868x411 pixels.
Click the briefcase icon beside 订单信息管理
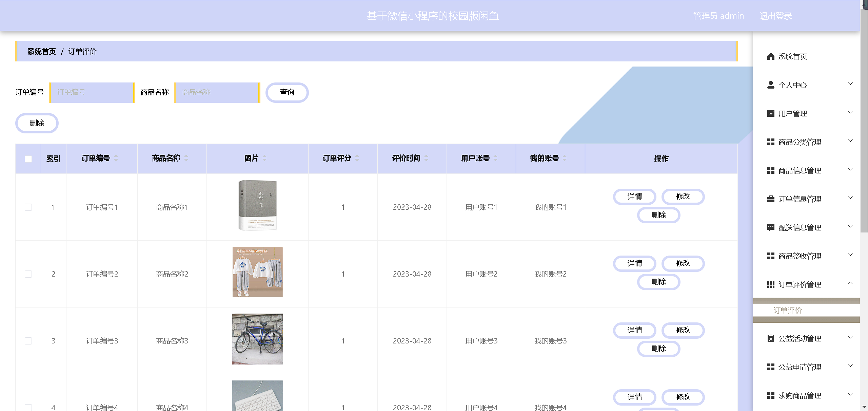coord(770,199)
